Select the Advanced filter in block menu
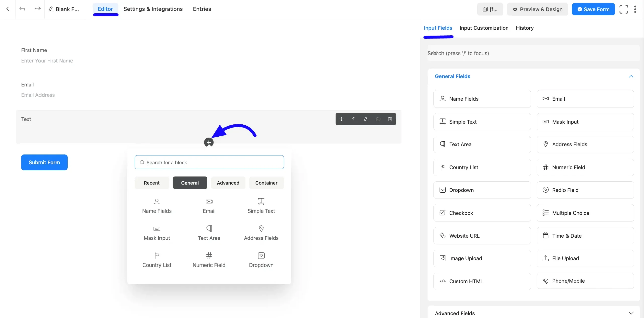The width and height of the screenshot is (644, 318). pos(228,183)
